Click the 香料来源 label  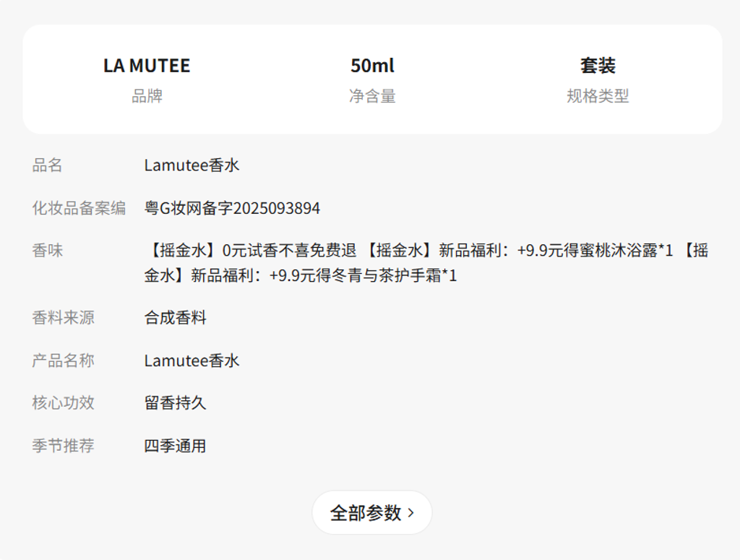point(63,318)
